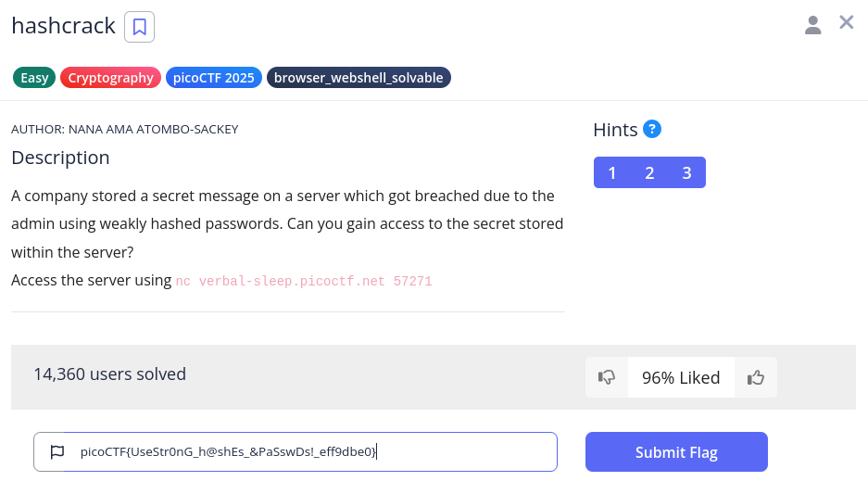Open the picoCTF 2025 tag
This screenshot has width=868, height=494.
pyautogui.click(x=214, y=78)
